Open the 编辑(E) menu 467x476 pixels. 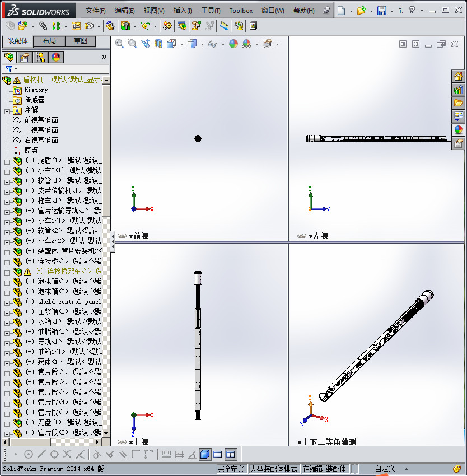click(124, 11)
